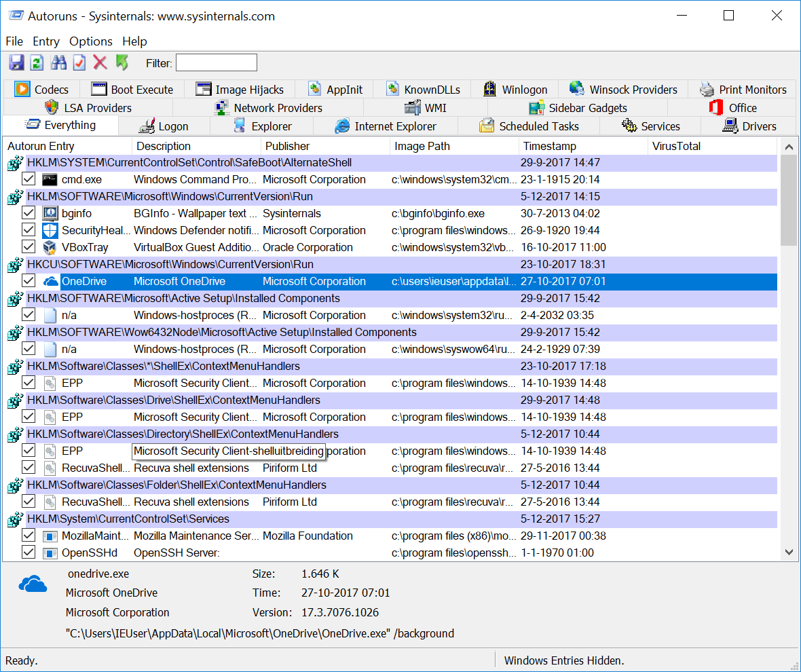Click the list scrollbar up arrow

pos(789,147)
